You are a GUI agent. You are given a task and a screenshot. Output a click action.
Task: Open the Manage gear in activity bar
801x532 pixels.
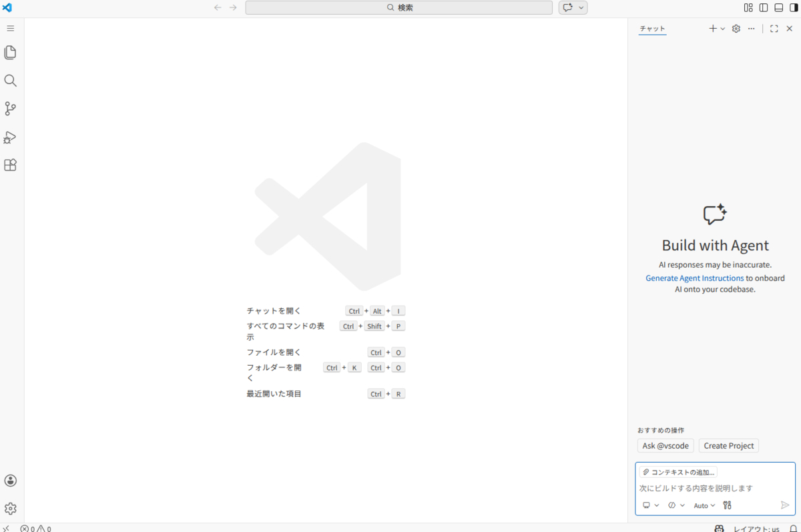tap(10, 509)
